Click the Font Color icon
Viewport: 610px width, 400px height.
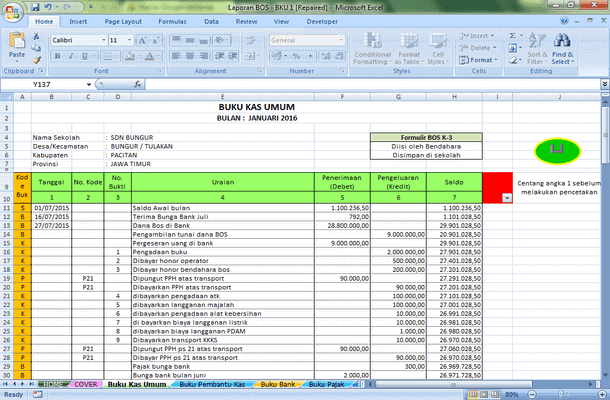click(149, 56)
